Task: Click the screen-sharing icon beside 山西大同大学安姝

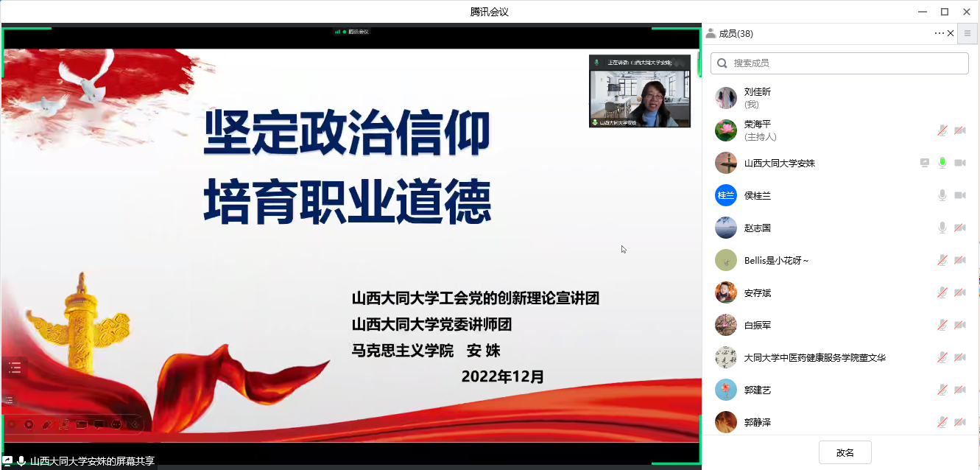Action: pos(925,163)
